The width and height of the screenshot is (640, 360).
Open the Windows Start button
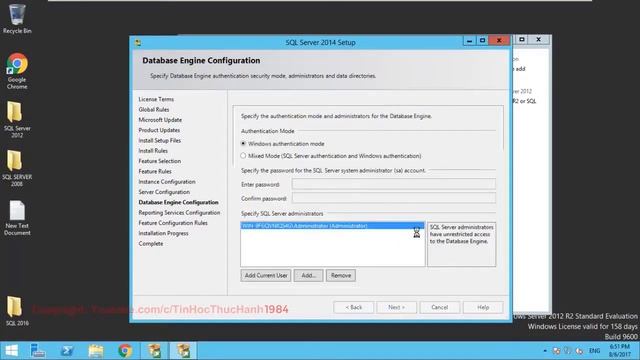point(11,351)
